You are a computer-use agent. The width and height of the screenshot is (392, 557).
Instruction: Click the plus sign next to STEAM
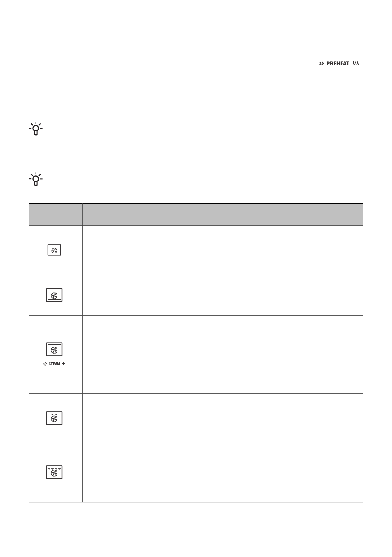(x=65, y=365)
